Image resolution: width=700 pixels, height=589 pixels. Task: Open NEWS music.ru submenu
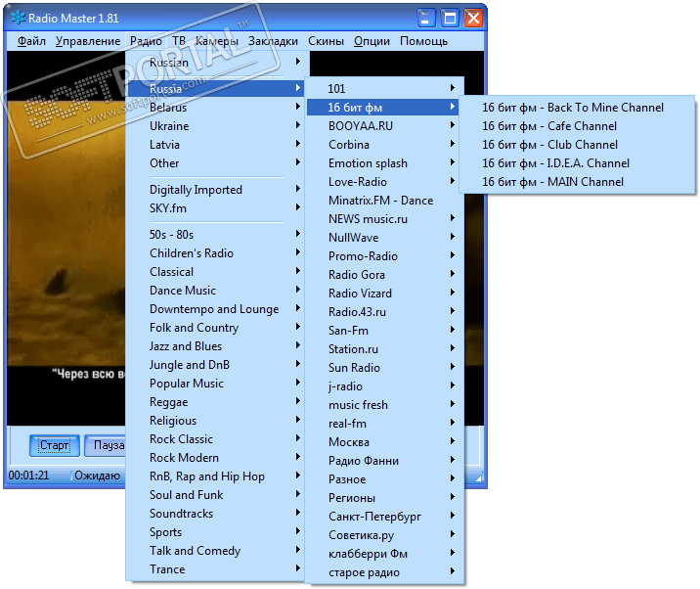pyautogui.click(x=385, y=219)
